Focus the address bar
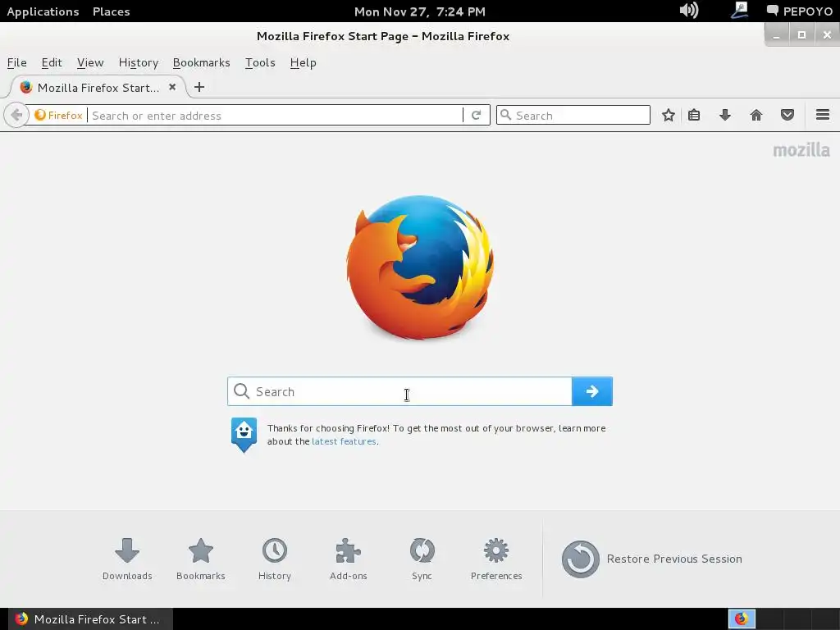Viewport: 840px width, 630px height. (276, 115)
